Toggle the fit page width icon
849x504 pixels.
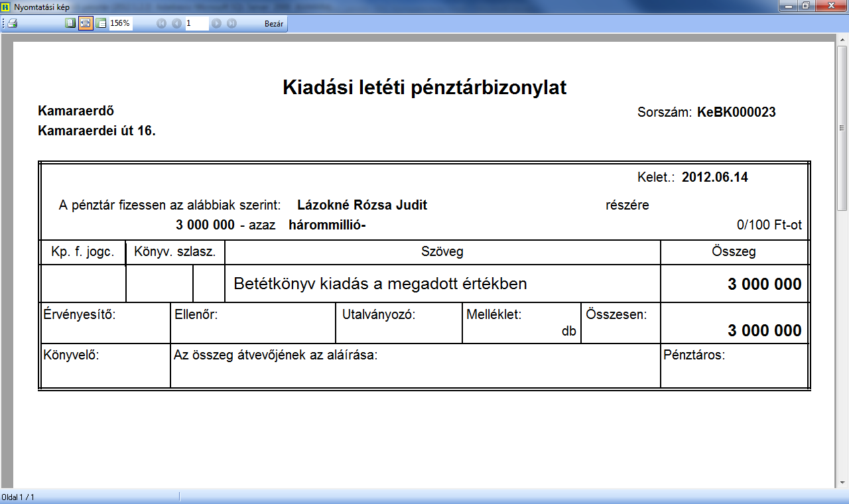[86, 23]
